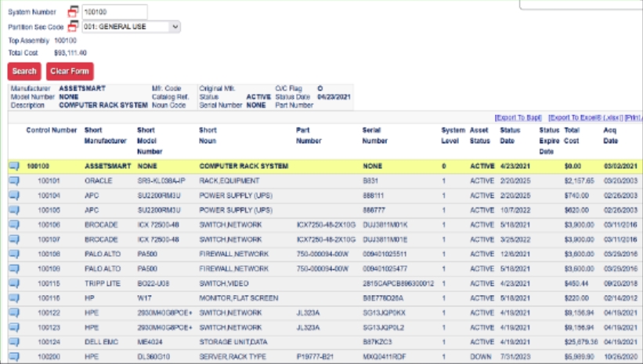Sort by Control Number column header
This screenshot has height=364, width=643.
point(52,131)
